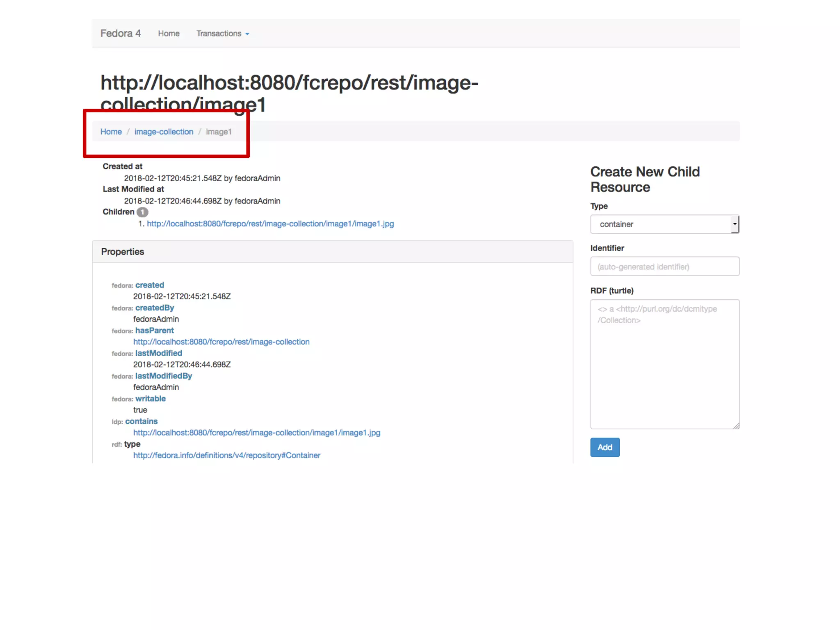Expand the Transactions dropdown menu
The height and width of the screenshot is (630, 840).
tap(219, 33)
